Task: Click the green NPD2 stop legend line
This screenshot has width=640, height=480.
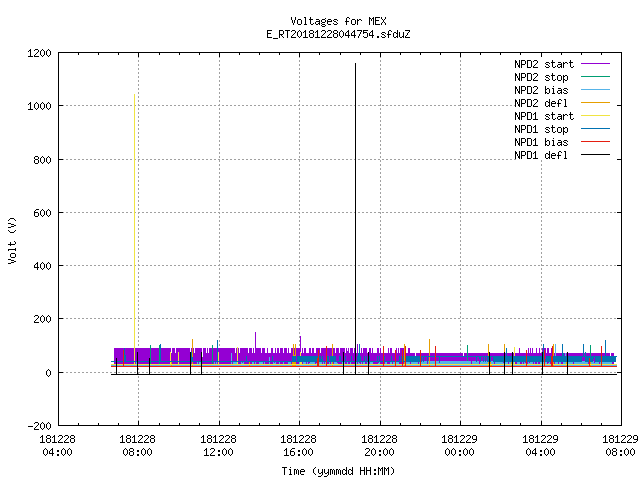Action: [596, 77]
